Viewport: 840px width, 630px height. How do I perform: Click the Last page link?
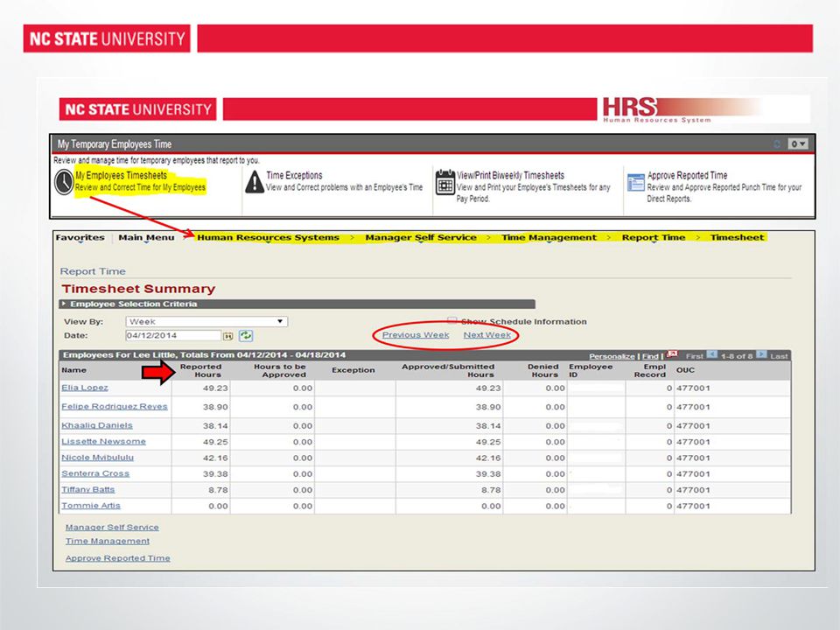[x=779, y=356]
